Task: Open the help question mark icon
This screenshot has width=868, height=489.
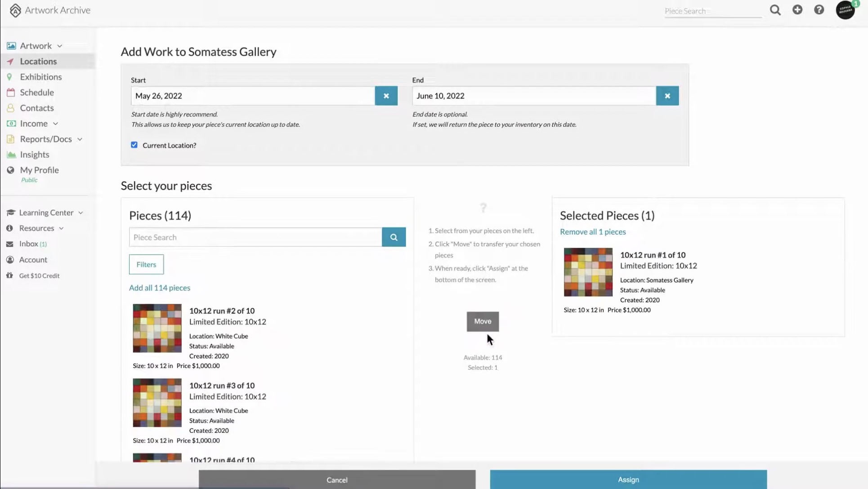Action: click(819, 9)
